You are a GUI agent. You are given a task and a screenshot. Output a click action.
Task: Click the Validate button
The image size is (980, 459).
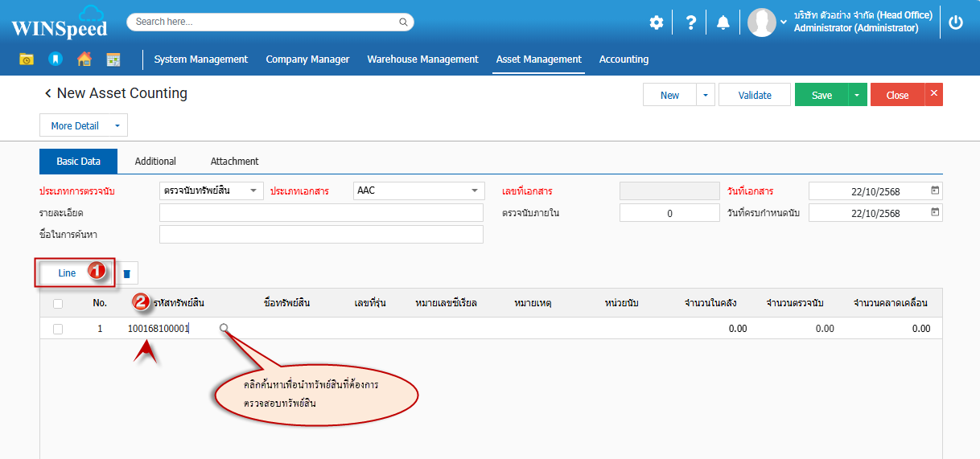pyautogui.click(x=755, y=95)
